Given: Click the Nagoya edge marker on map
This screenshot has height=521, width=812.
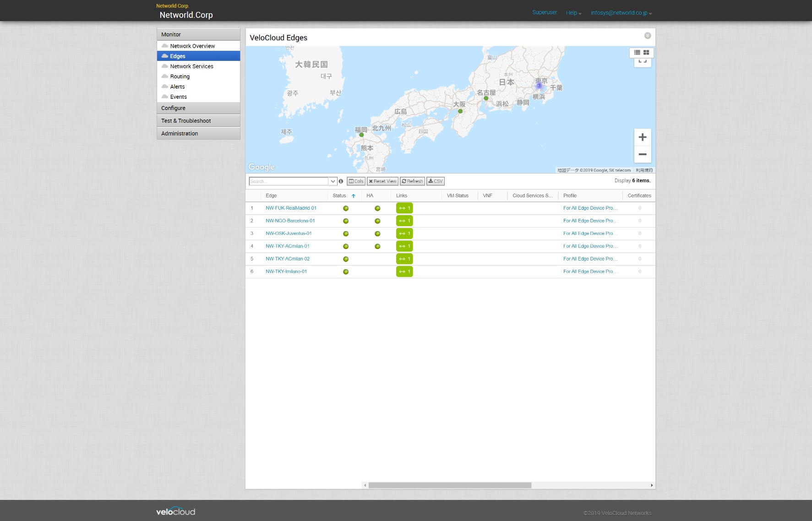Looking at the screenshot, I should (x=486, y=98).
